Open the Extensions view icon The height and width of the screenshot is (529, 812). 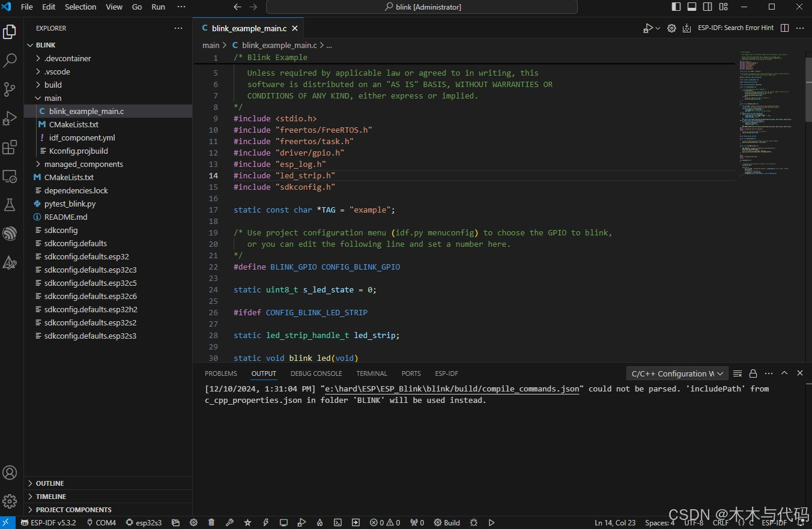(10, 147)
